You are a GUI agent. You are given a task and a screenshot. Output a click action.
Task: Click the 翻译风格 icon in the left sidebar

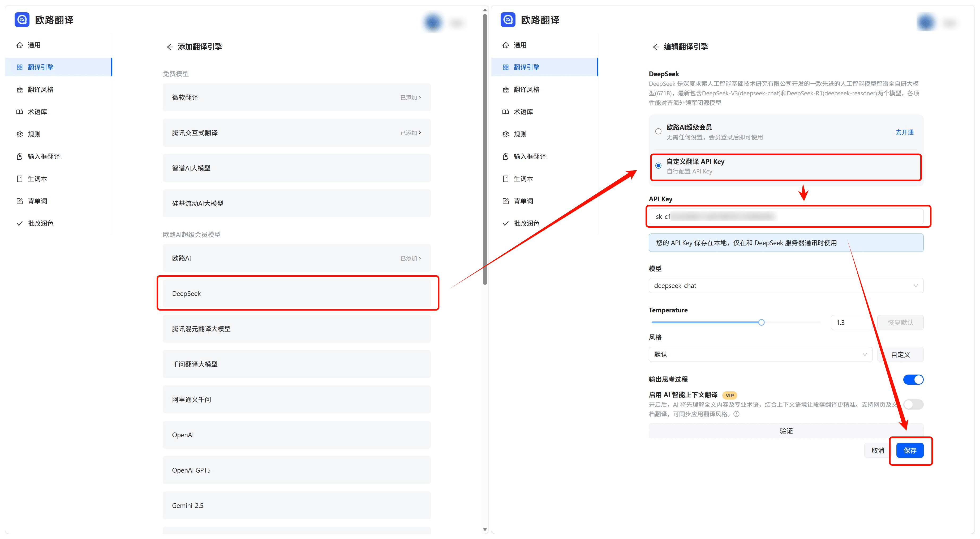pos(20,90)
